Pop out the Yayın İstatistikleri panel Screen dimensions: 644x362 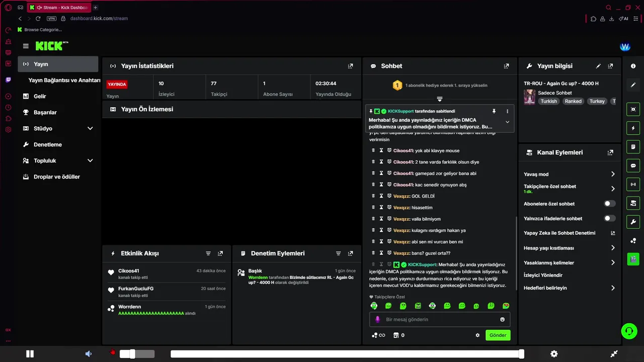351,66
